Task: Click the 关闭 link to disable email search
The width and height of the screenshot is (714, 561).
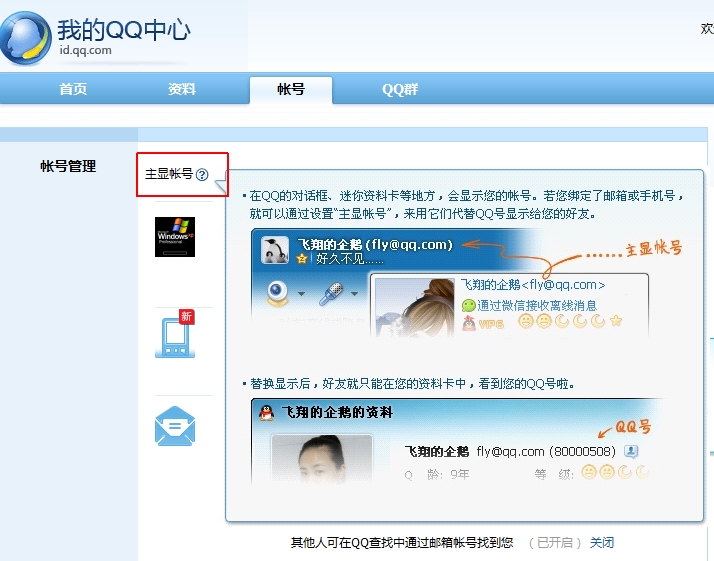Action: [601, 542]
